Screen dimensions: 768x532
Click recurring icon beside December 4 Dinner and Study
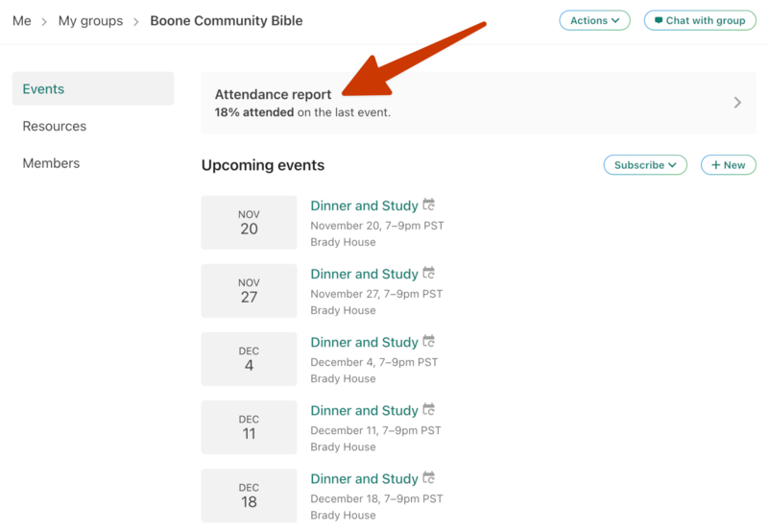click(x=429, y=341)
